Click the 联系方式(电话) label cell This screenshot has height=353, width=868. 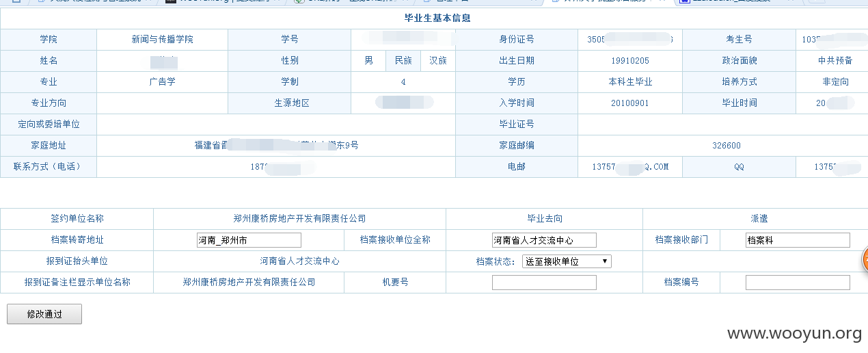coord(49,167)
